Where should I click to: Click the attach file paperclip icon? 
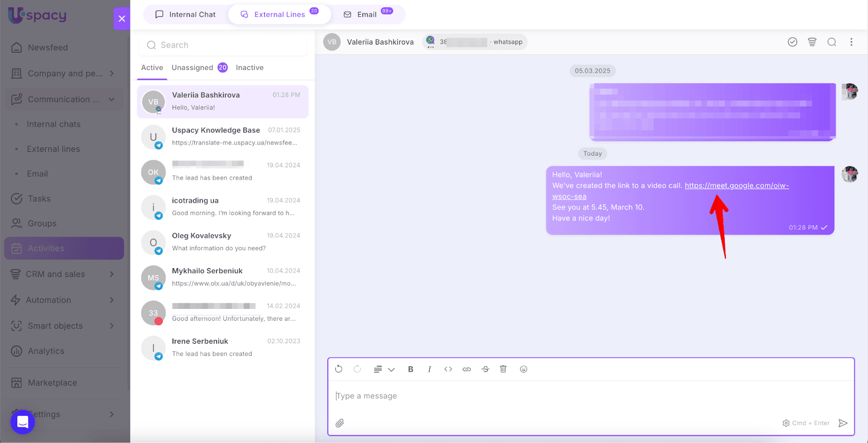[x=340, y=423]
